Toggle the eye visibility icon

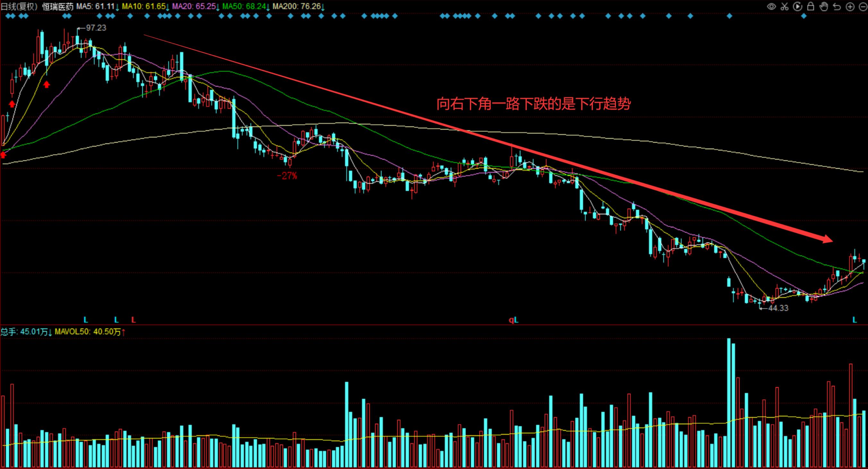click(771, 6)
